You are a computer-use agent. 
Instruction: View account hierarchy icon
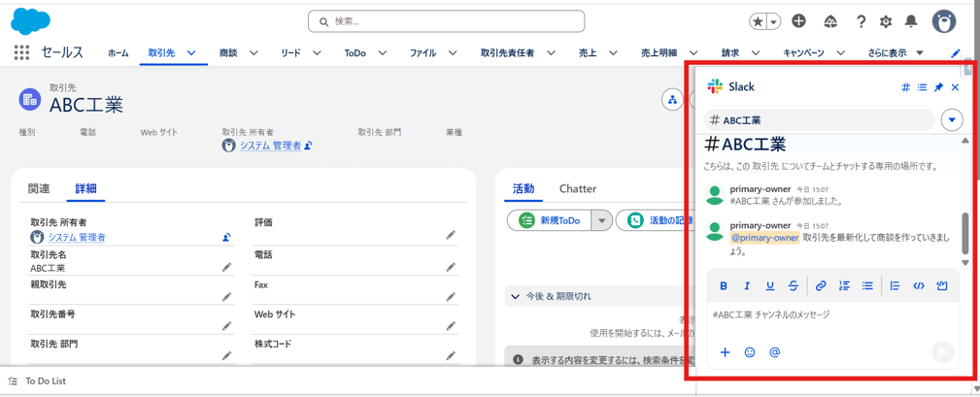tap(672, 100)
